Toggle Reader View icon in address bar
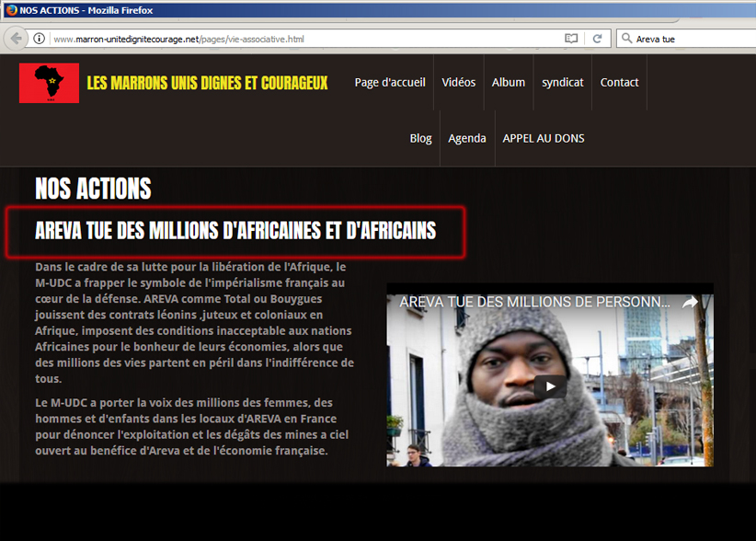Viewport: 756px width, 541px height. (x=571, y=39)
